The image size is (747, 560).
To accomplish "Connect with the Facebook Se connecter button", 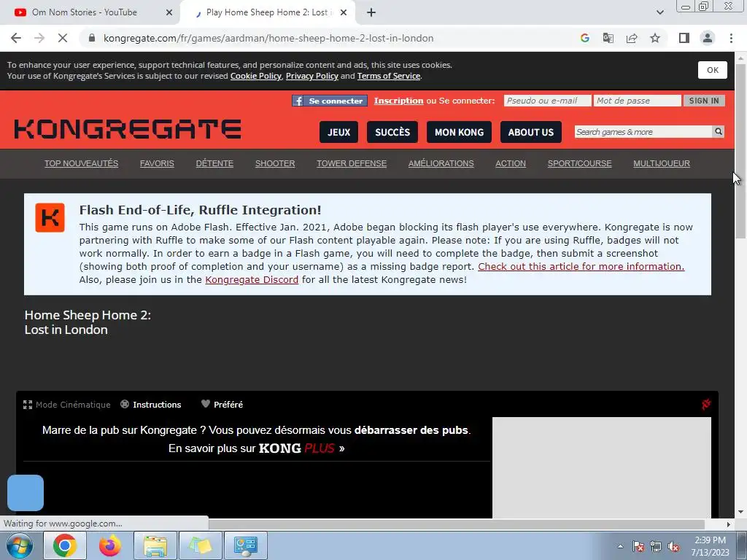I will click(330, 101).
